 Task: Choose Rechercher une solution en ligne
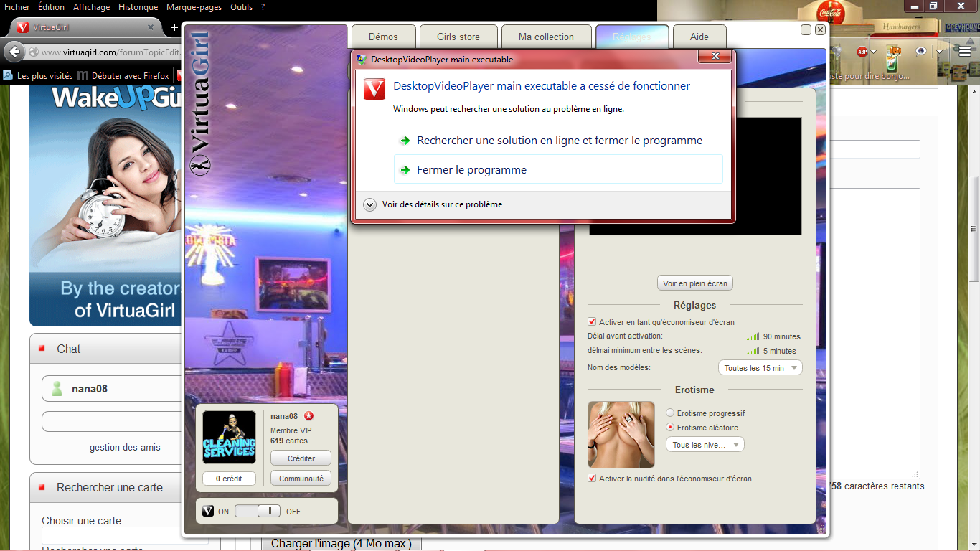coord(559,141)
